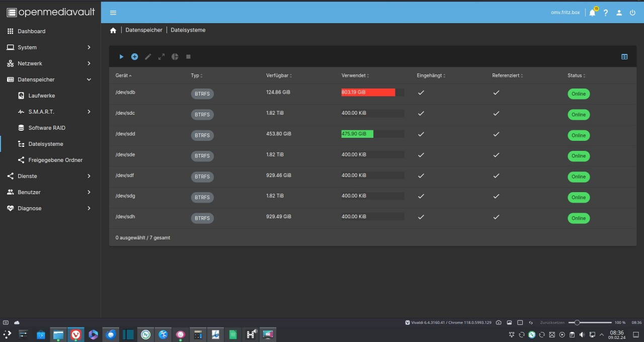Sort table by Gerät column
Image resolution: width=644 pixels, height=342 pixels.
click(x=124, y=75)
